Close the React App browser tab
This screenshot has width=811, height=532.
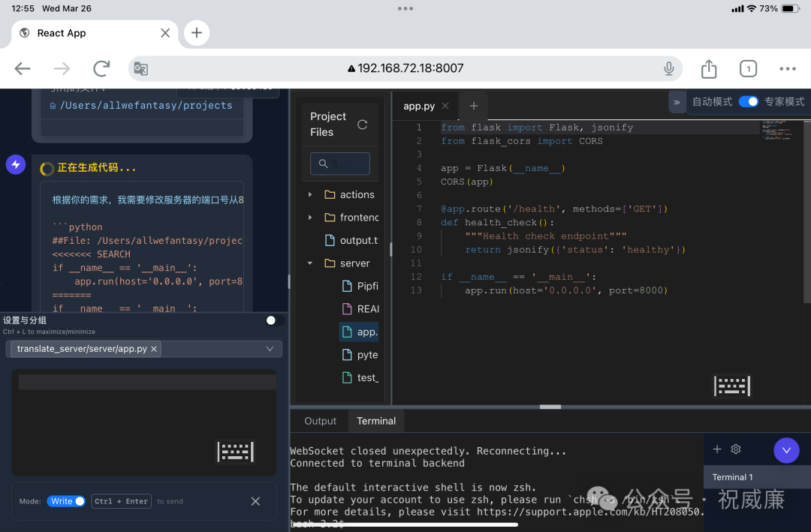[165, 33]
